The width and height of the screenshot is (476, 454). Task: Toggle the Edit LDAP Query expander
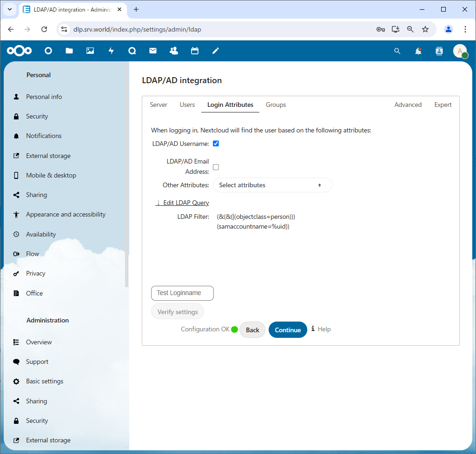click(182, 203)
